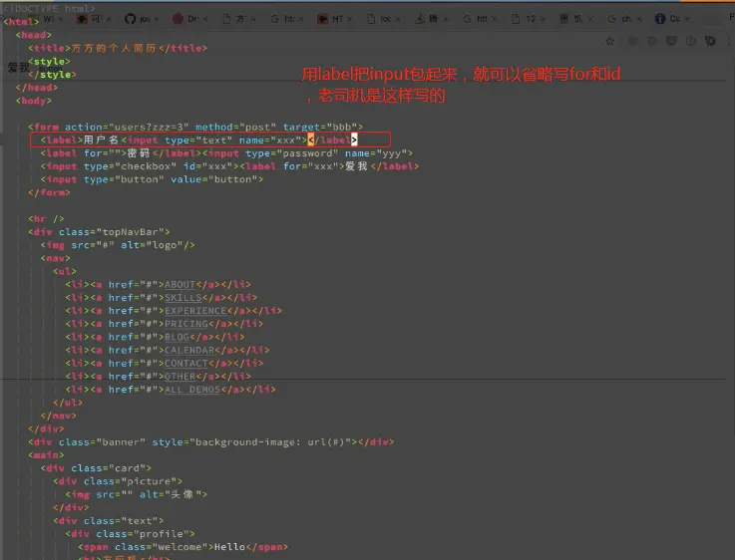Close the 'HT' browser tab
Screen dimensions: 735x560
pos(350,19)
